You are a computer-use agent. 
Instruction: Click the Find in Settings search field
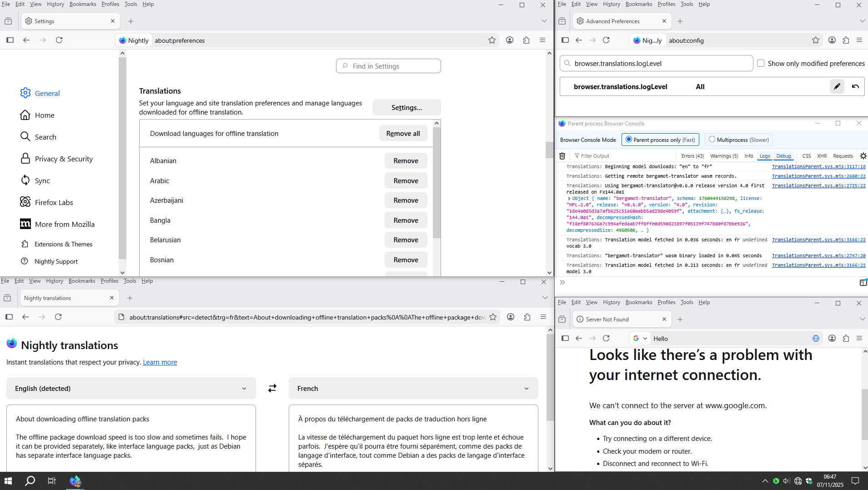point(388,66)
